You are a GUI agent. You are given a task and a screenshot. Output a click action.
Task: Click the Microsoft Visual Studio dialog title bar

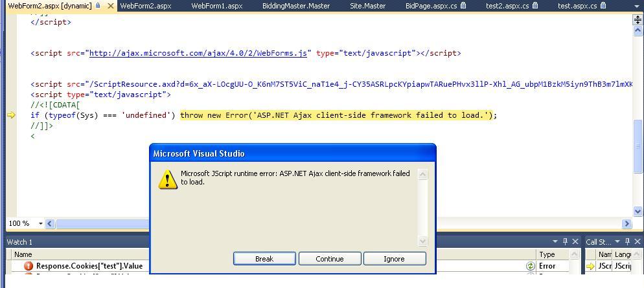point(292,153)
